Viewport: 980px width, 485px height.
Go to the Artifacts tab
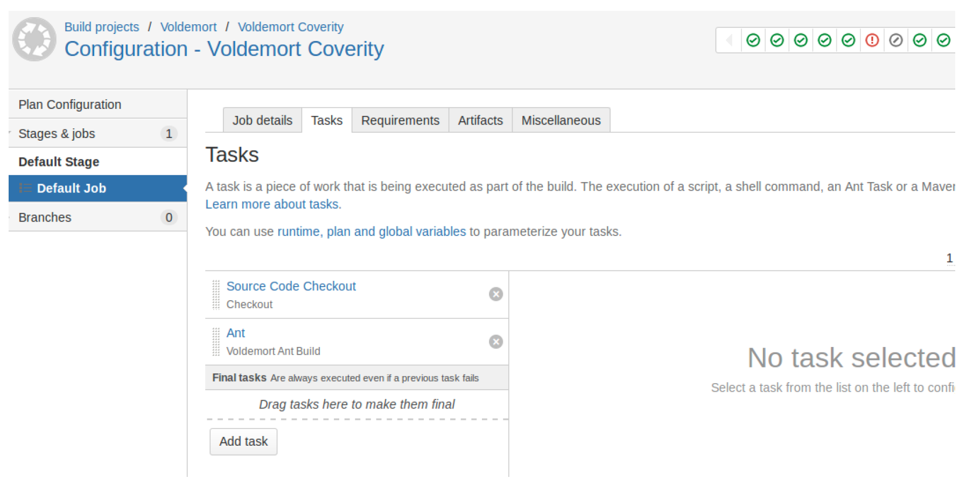[x=480, y=120]
